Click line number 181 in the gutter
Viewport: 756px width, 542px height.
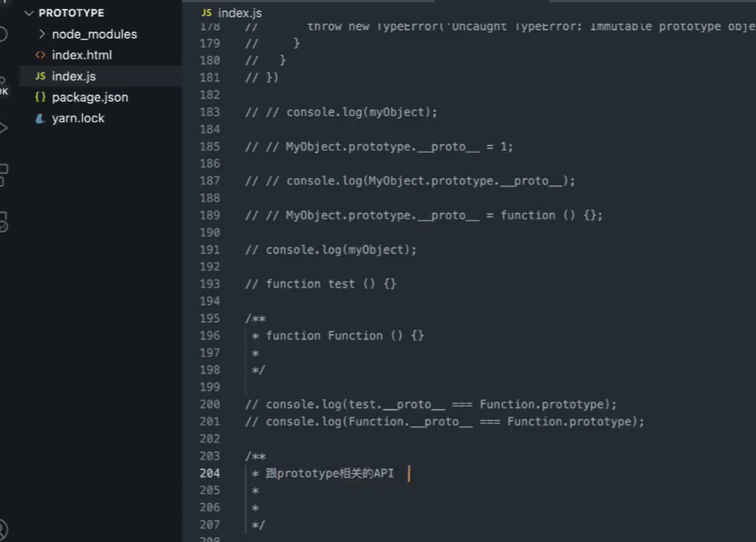(209, 78)
